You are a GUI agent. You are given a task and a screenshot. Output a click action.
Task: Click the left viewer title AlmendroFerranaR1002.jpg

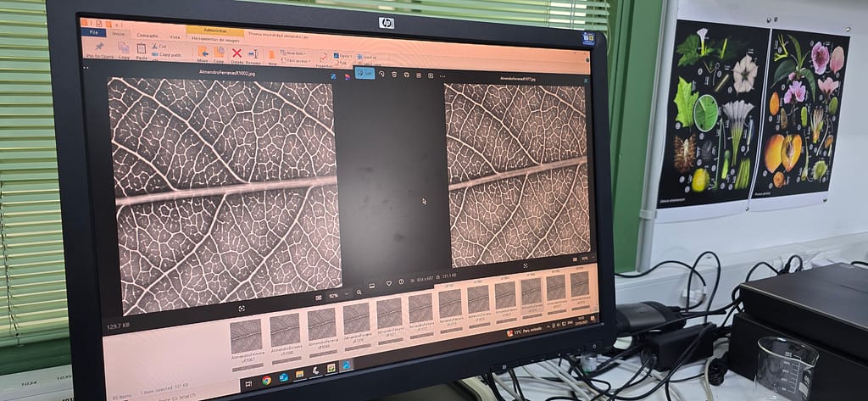pos(227,73)
